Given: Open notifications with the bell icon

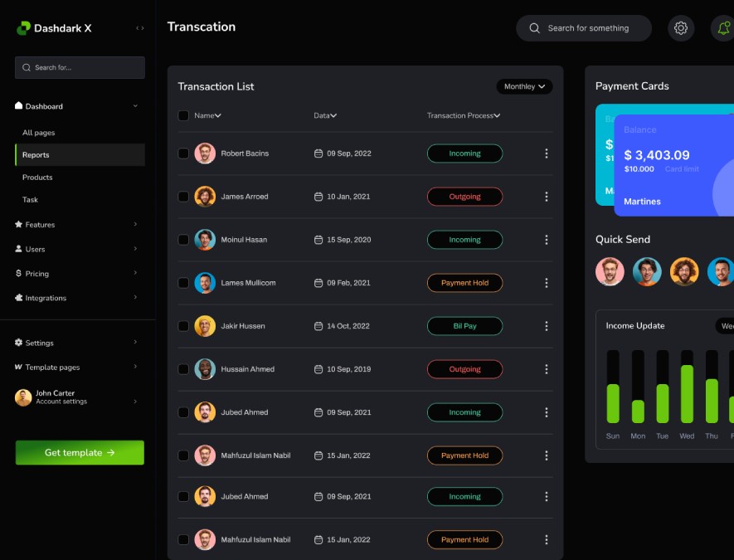Looking at the screenshot, I should 723,28.
